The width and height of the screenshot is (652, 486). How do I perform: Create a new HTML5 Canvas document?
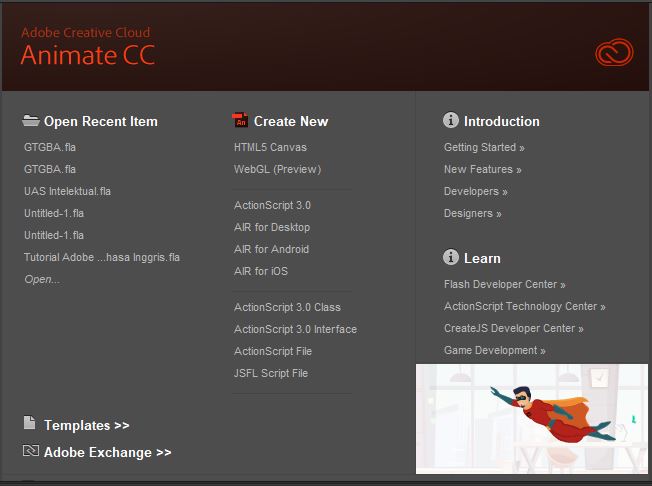coord(270,147)
